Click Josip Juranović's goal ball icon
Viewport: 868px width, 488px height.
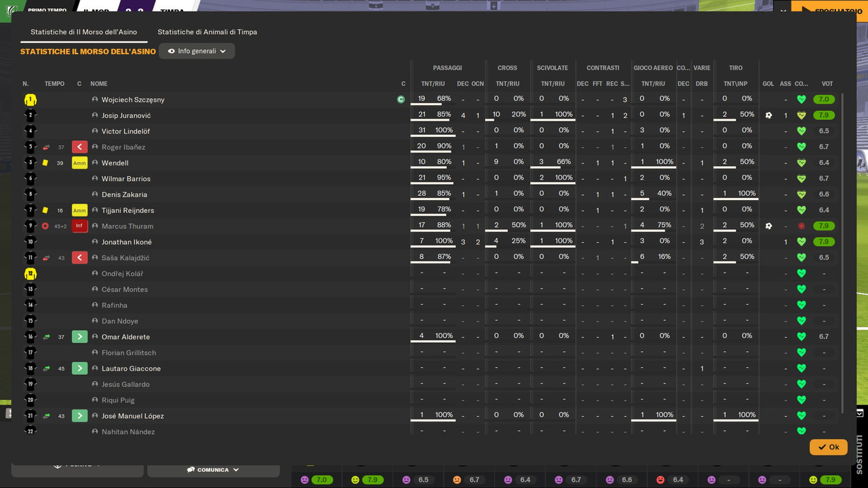(x=768, y=115)
